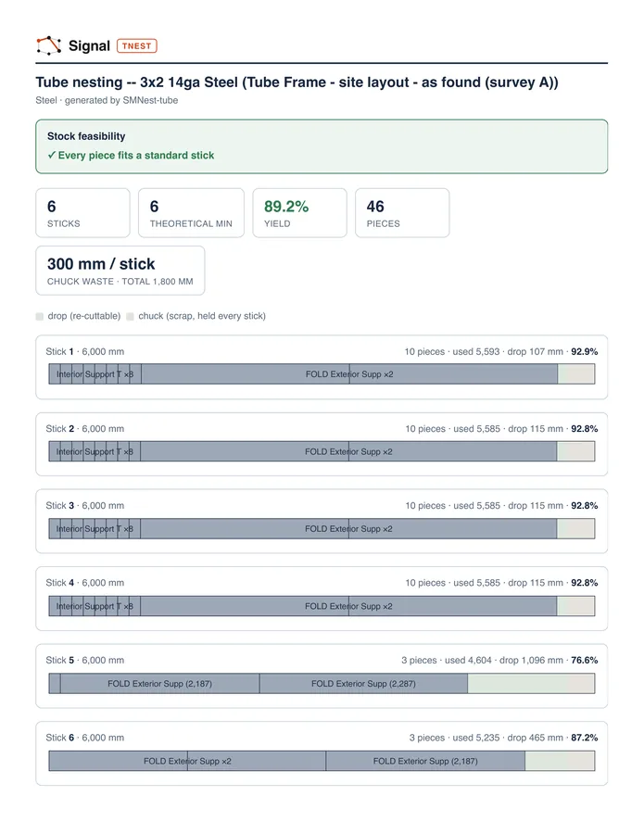
Task: Click Stick 5 large drop remnant area
Action: [x=531, y=684]
